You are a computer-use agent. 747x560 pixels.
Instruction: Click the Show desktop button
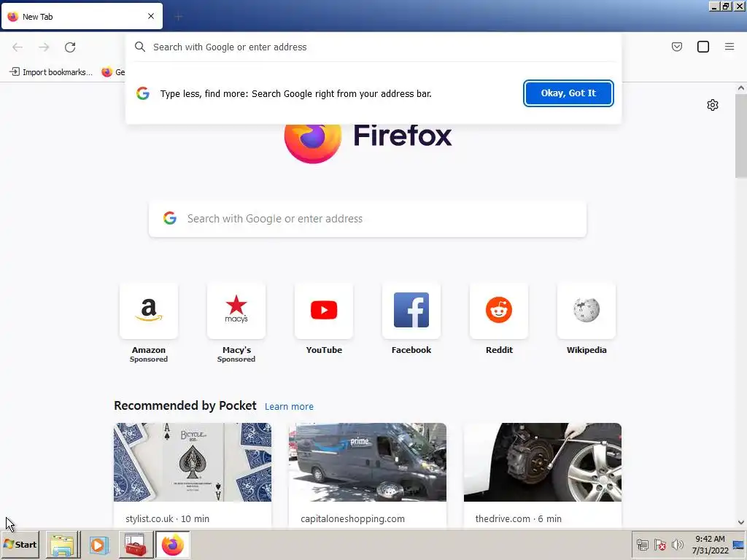(739, 544)
